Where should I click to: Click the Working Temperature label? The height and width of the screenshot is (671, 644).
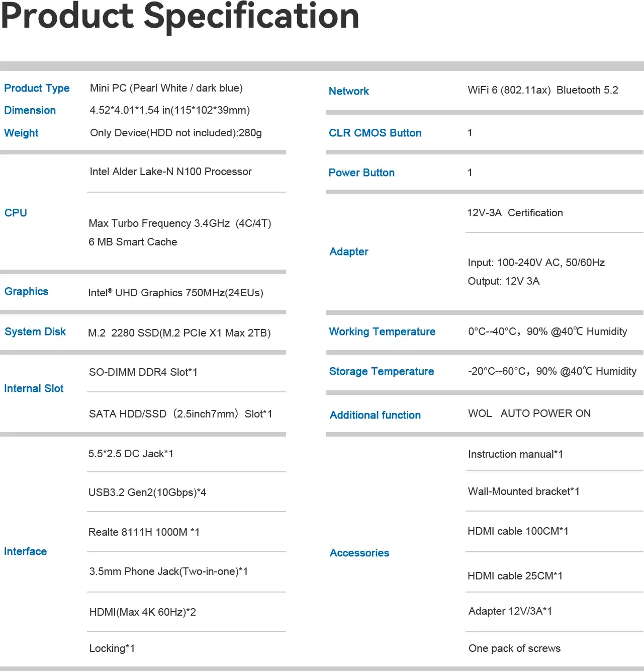coord(382,331)
